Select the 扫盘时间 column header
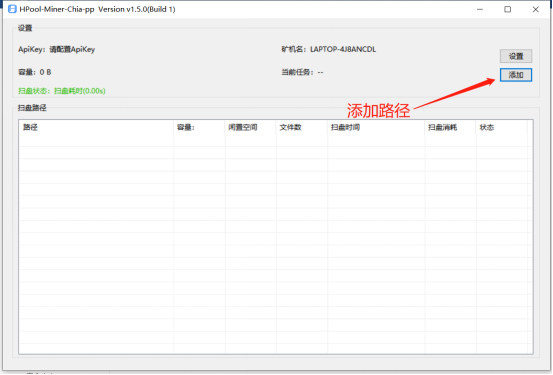This screenshot has height=375, width=553. click(x=376, y=127)
